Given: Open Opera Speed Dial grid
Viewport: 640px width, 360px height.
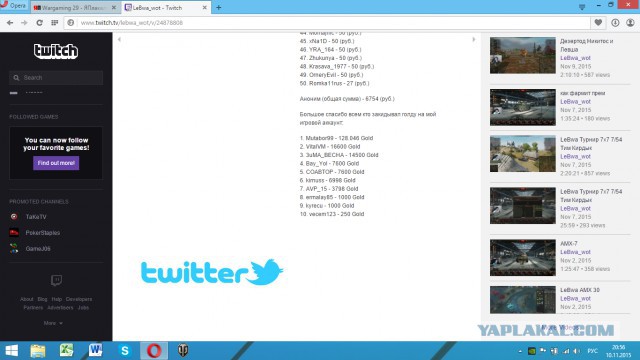Looking at the screenshot, I should click(x=54, y=23).
